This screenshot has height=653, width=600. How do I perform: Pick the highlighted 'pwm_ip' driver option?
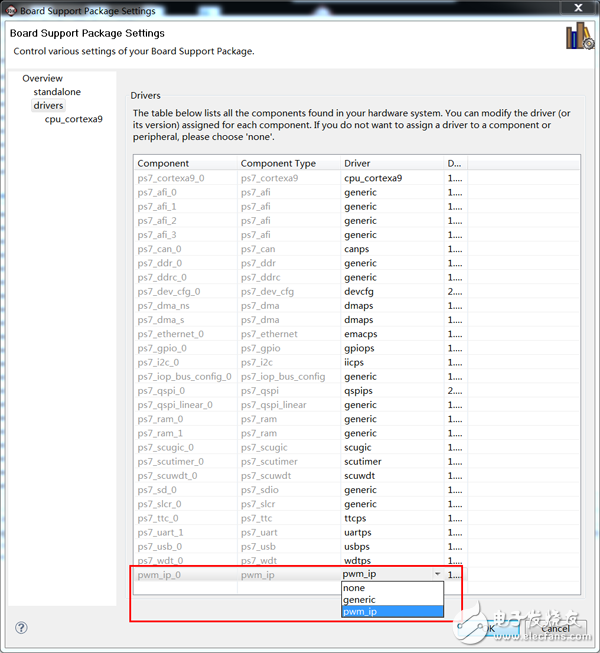pyautogui.click(x=360, y=612)
